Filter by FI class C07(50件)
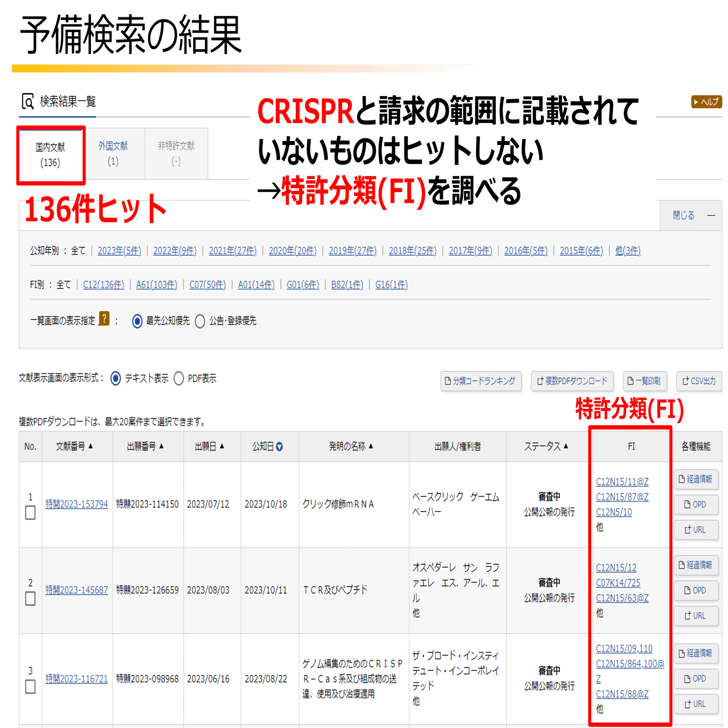 (207, 285)
